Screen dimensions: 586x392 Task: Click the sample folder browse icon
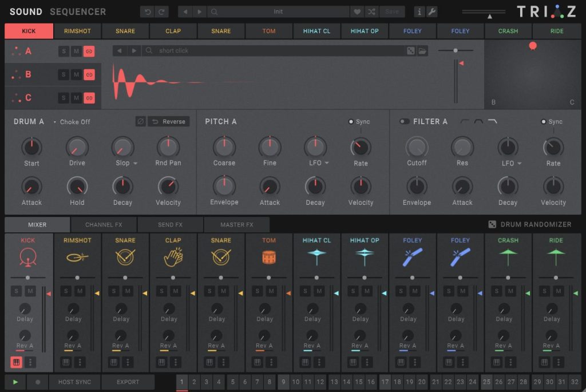[422, 51]
